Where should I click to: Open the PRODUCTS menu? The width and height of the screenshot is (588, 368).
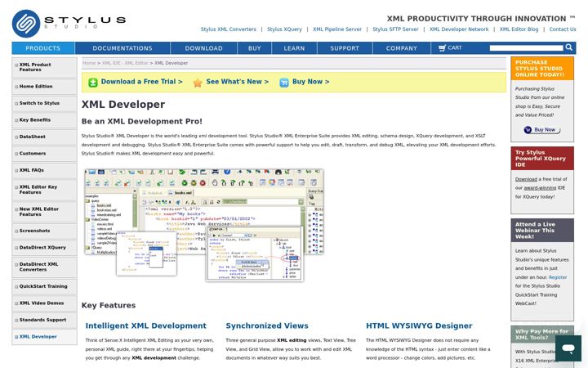tap(43, 48)
